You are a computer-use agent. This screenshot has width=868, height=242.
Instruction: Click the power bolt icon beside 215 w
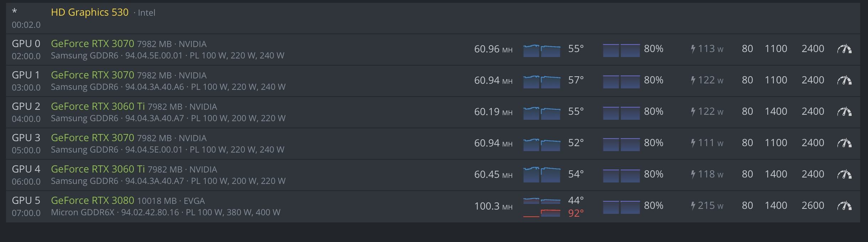pyautogui.click(x=693, y=206)
